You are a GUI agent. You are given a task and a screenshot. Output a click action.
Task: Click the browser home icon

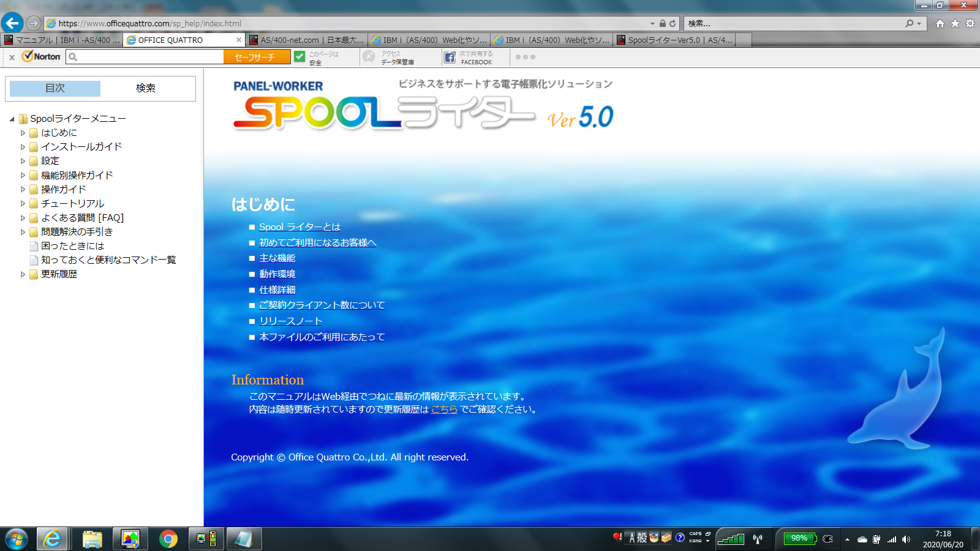pos(940,23)
